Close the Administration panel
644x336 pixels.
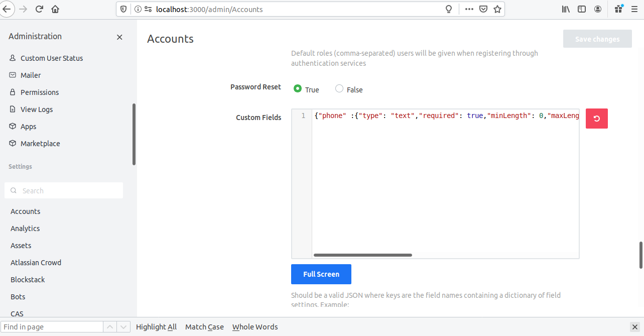pyautogui.click(x=119, y=37)
